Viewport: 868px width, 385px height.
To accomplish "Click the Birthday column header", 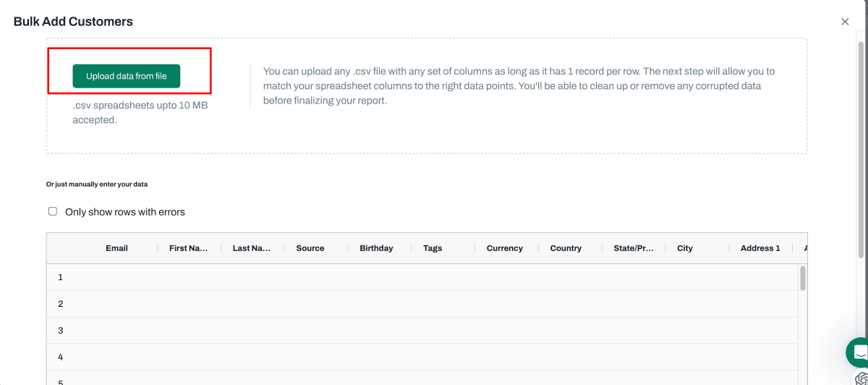I will pyautogui.click(x=376, y=248).
